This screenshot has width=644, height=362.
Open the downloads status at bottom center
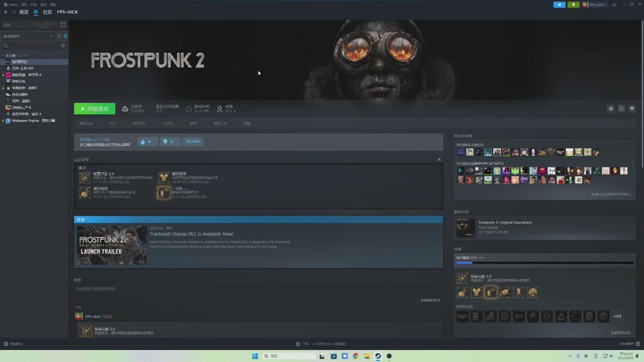[320, 344]
